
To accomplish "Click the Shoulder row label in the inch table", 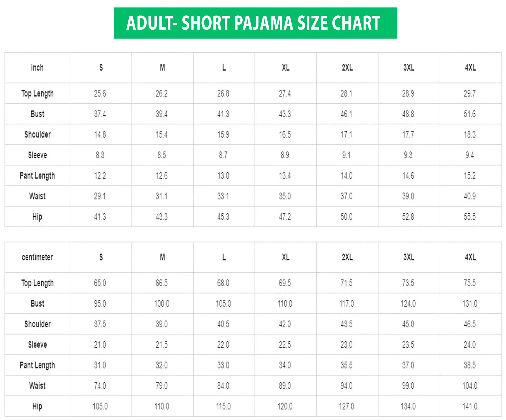I will point(37,135).
